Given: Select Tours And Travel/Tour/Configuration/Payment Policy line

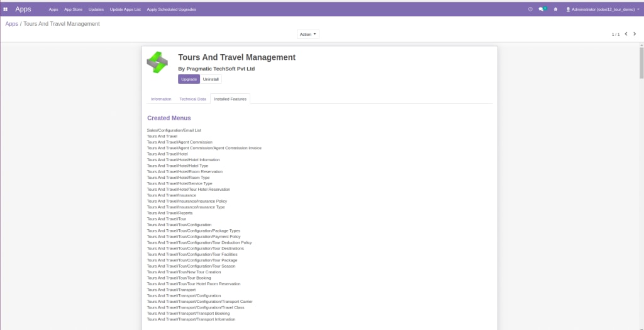Looking at the screenshot, I should (x=194, y=237).
